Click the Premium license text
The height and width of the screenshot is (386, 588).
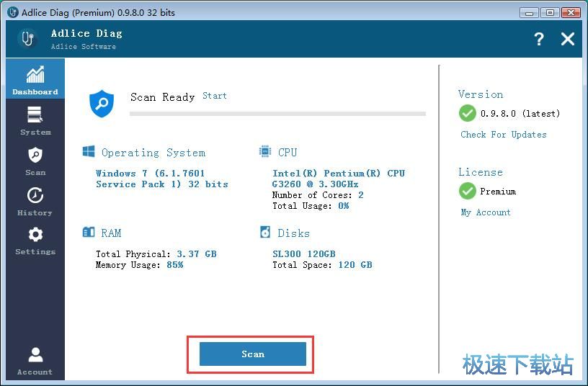(498, 191)
